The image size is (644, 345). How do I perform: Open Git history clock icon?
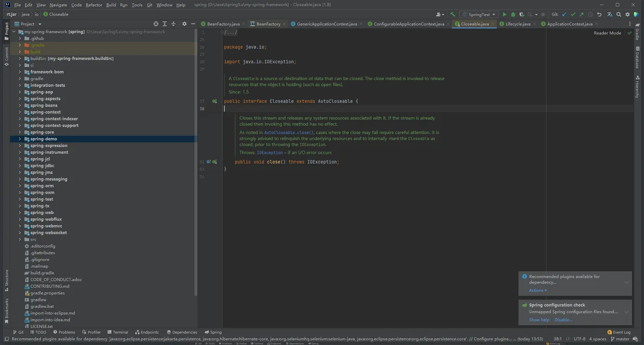click(590, 15)
